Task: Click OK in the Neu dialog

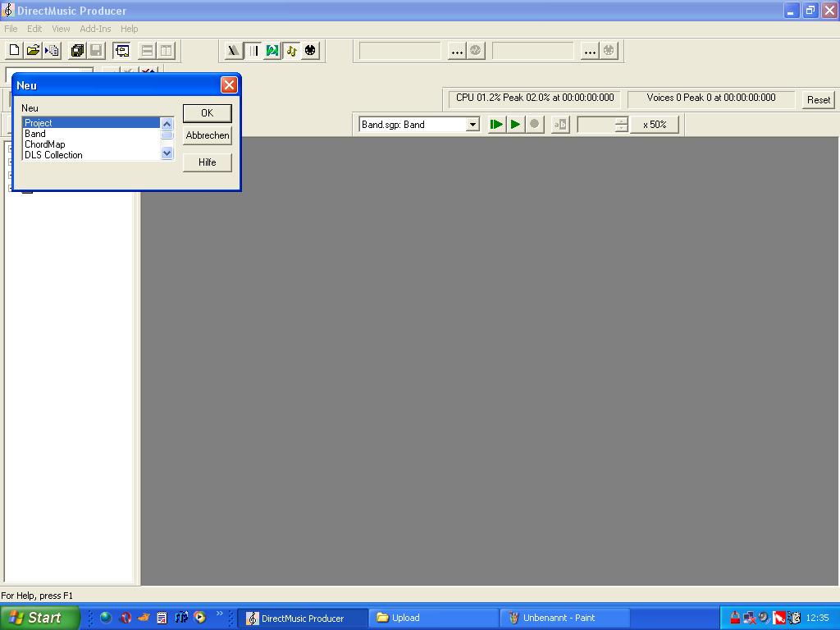Action: [x=207, y=113]
